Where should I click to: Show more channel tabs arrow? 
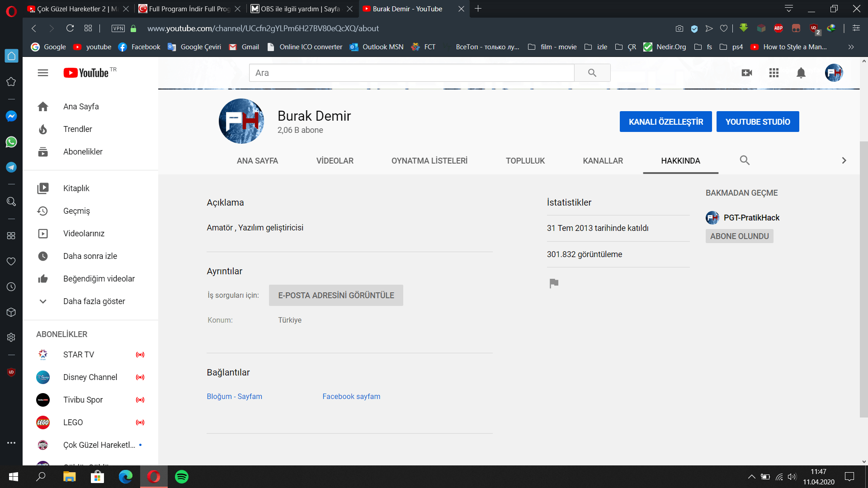tap(844, 160)
